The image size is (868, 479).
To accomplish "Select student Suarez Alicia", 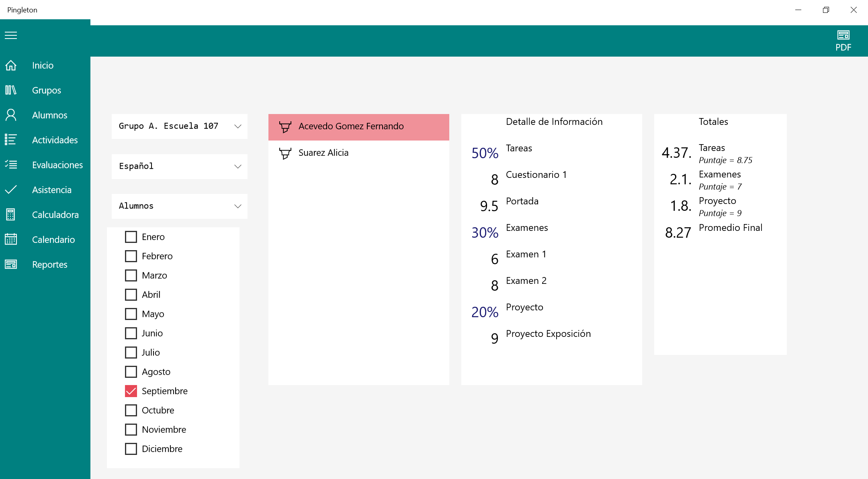I will (323, 153).
